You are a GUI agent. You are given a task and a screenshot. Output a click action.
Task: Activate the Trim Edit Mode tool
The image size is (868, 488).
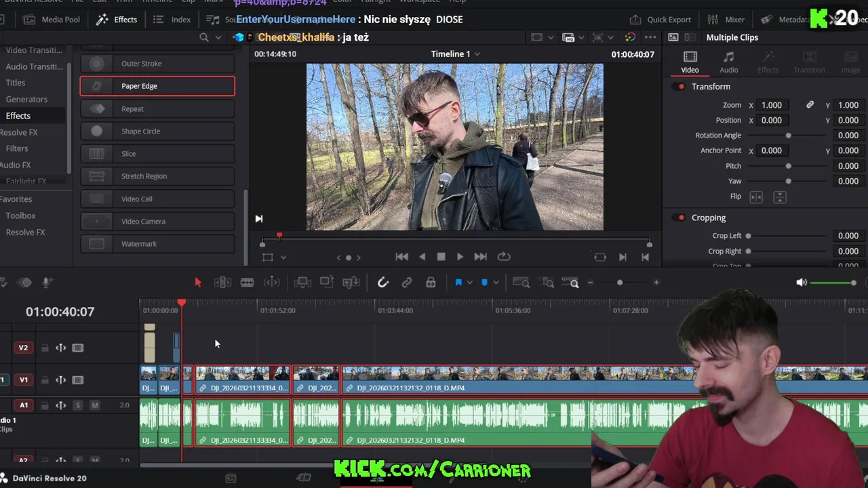point(222,283)
